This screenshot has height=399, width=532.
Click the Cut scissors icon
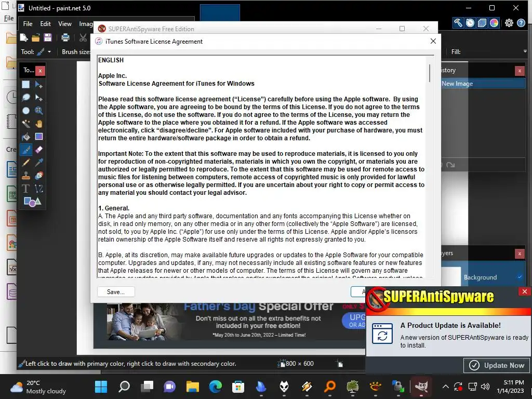point(83,37)
